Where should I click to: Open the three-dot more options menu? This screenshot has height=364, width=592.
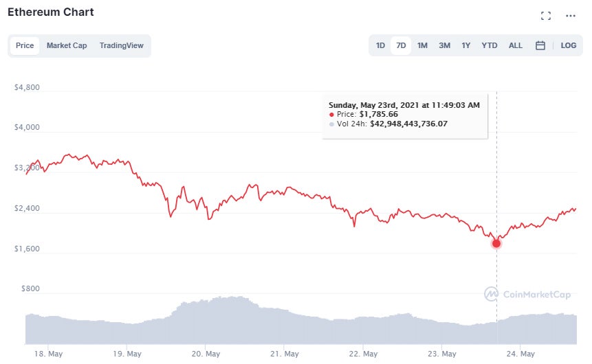(x=570, y=16)
